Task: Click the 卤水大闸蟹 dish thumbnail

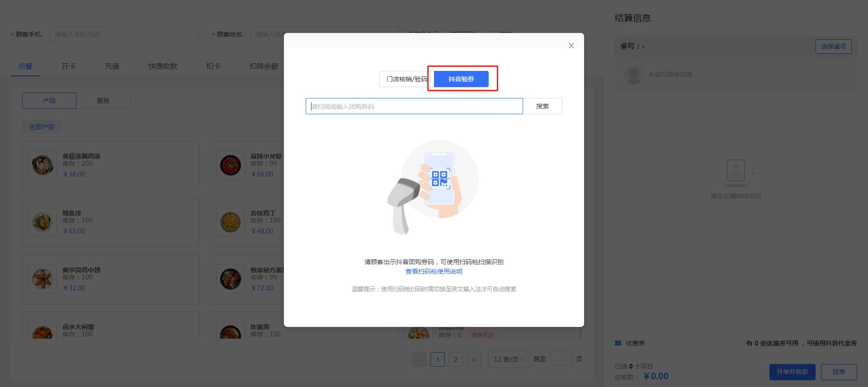Action: (42, 331)
